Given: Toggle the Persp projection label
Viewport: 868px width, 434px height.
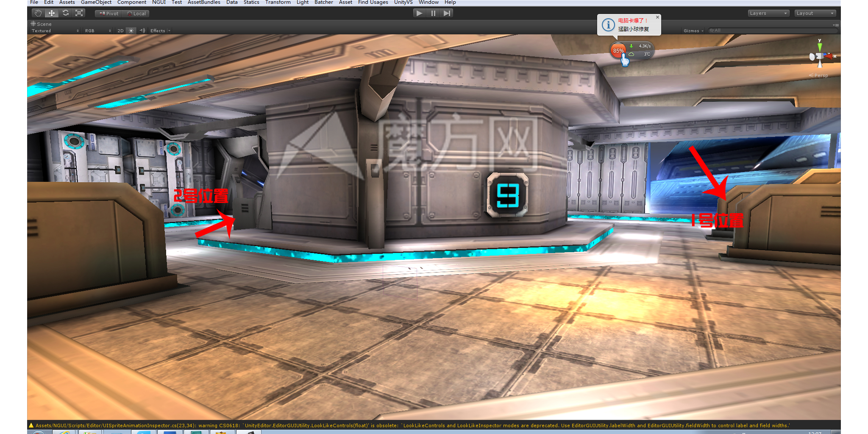Looking at the screenshot, I should tap(818, 75).
